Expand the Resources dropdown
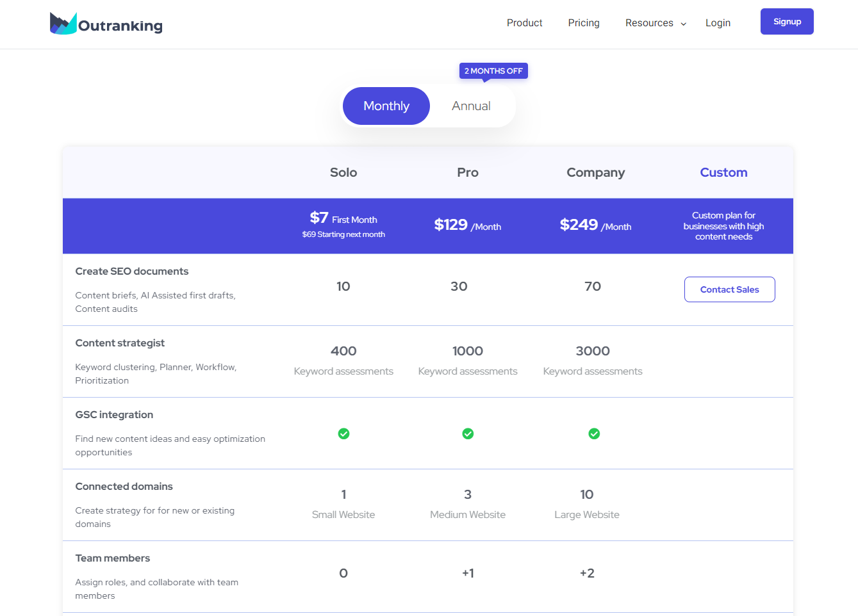The width and height of the screenshot is (858, 616). pos(656,23)
